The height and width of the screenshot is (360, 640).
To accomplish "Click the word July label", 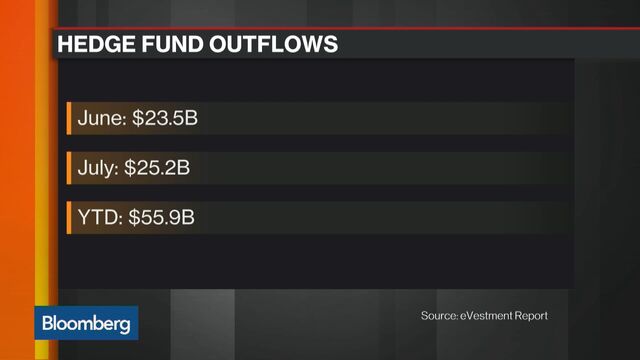I will [x=98, y=168].
